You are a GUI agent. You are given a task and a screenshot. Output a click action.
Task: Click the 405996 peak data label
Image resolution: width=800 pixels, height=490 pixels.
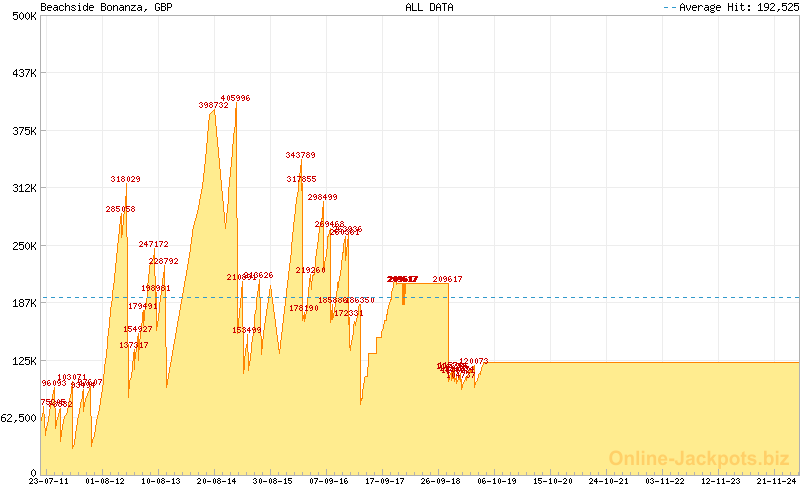click(x=235, y=98)
